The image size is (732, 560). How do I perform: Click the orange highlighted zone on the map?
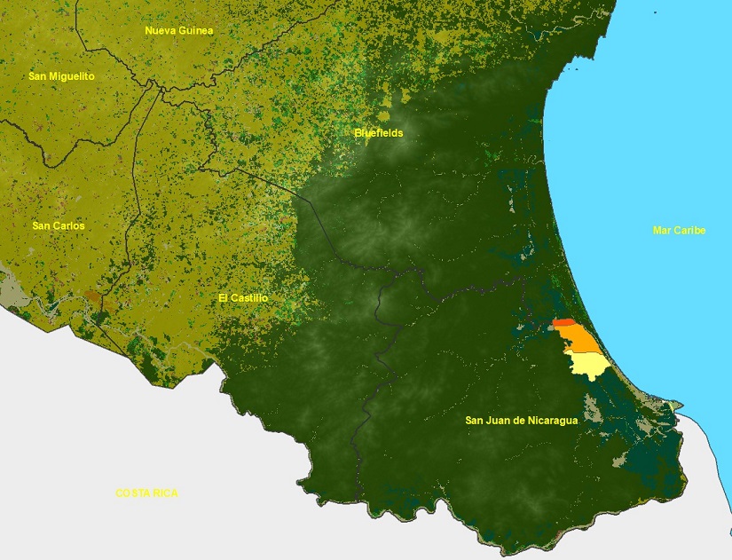coord(581,340)
